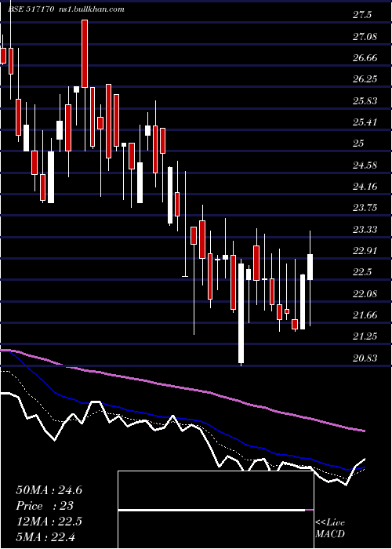This screenshot has width=392, height=549.
Task: Click the 22.91 price axis label
Action: click(365, 251)
